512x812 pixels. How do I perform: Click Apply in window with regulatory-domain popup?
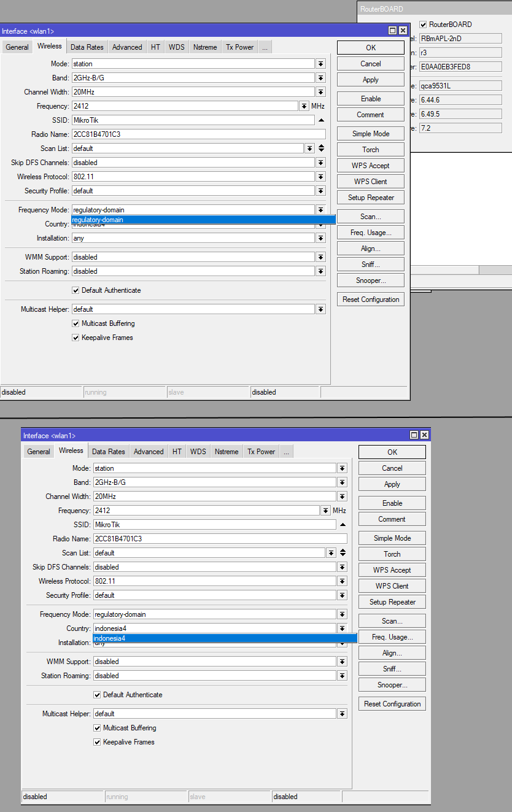[371, 80]
